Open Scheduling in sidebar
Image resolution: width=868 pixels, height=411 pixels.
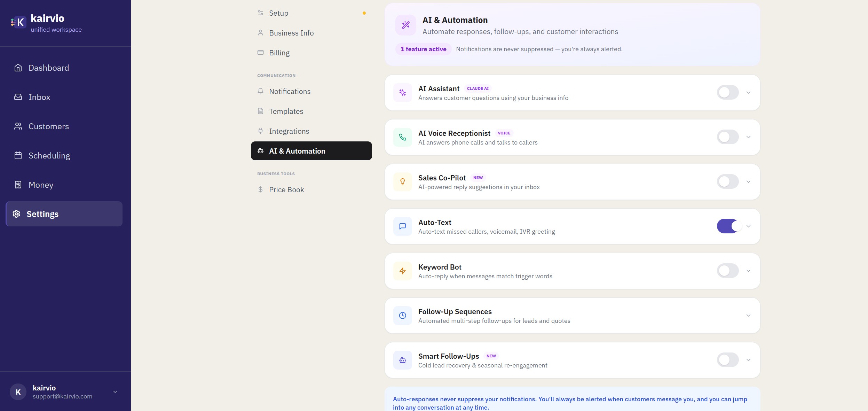(64, 155)
